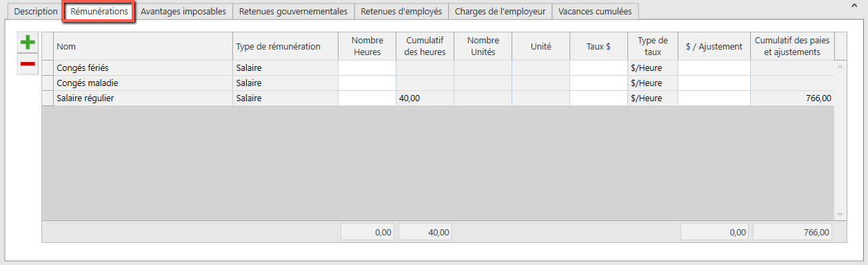The image size is (868, 265).
Task: Click Ajustement field for Congés maladie
Action: pos(714,83)
